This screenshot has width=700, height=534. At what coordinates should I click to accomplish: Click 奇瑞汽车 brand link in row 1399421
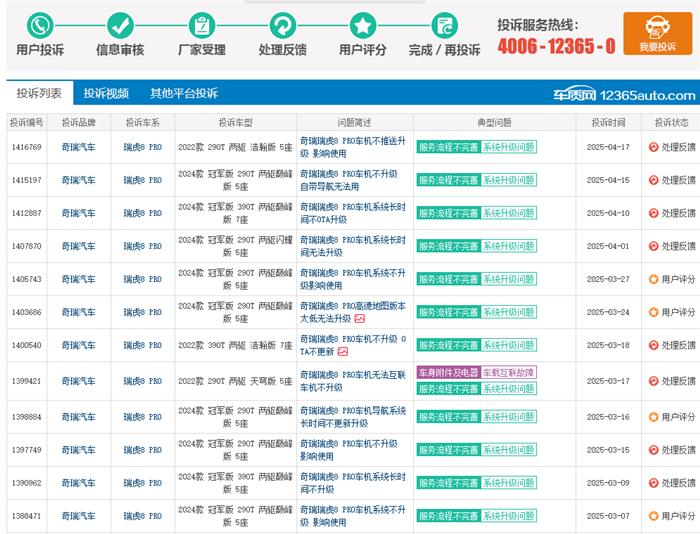click(79, 381)
